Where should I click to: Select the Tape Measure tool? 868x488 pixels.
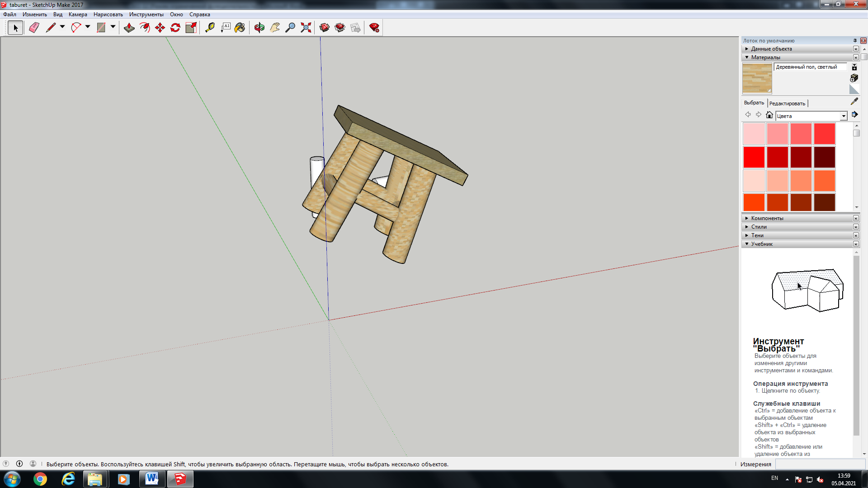[210, 28]
